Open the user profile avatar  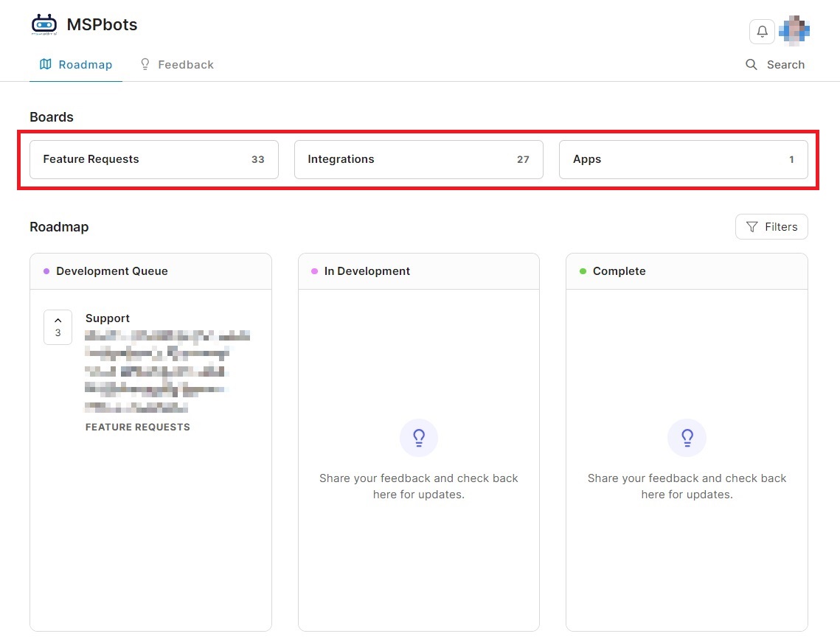(x=794, y=31)
